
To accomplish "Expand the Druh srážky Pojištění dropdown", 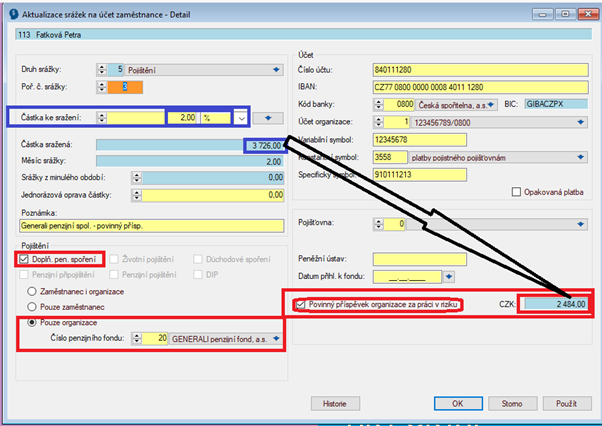I will pyautogui.click(x=275, y=69).
